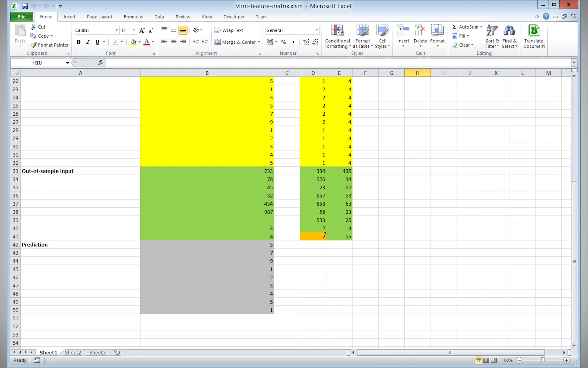588x368 pixels.
Task: Expand the General number format dropdown
Action: [x=316, y=30]
